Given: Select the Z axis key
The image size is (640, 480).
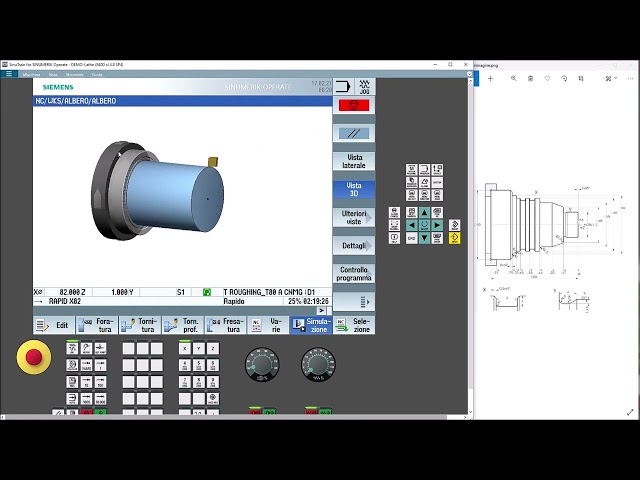Looking at the screenshot, I should pyautogui.click(x=213, y=349).
